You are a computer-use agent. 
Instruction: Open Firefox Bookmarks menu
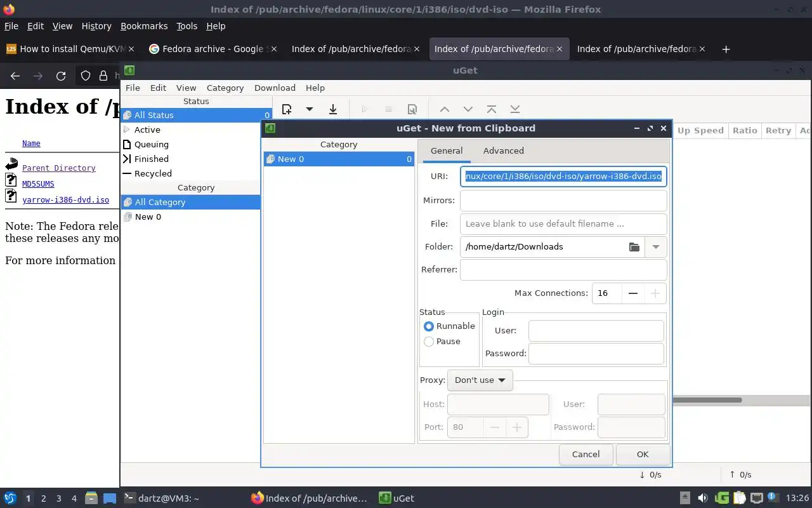144,26
